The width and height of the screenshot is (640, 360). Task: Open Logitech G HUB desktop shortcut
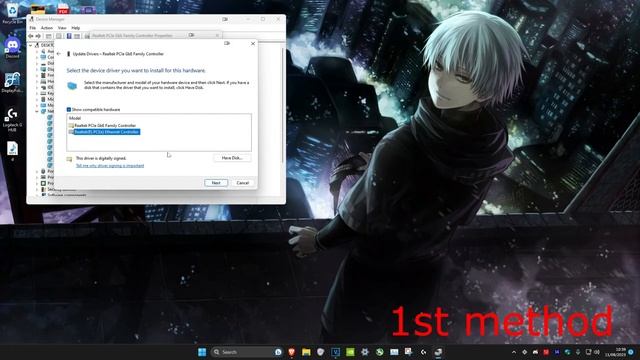(12, 119)
